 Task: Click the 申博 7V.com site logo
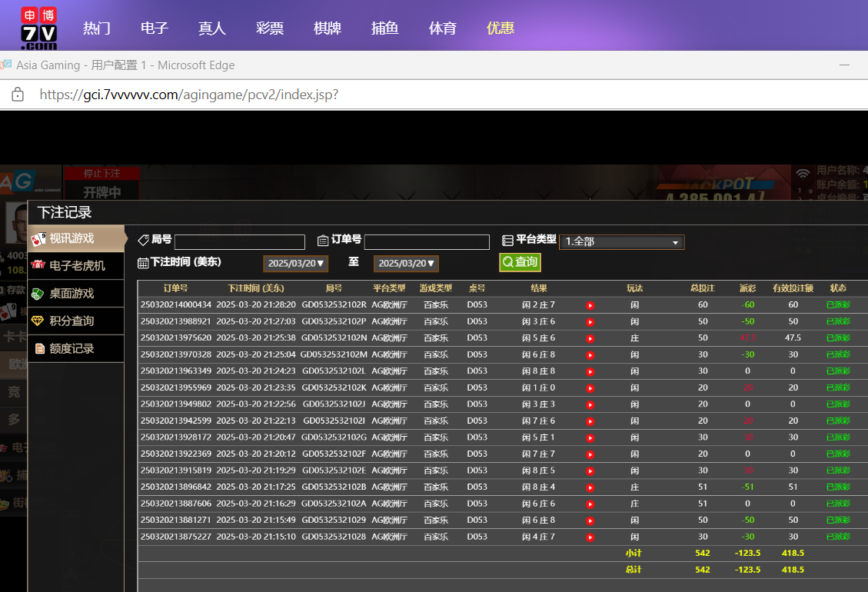pos(38,28)
